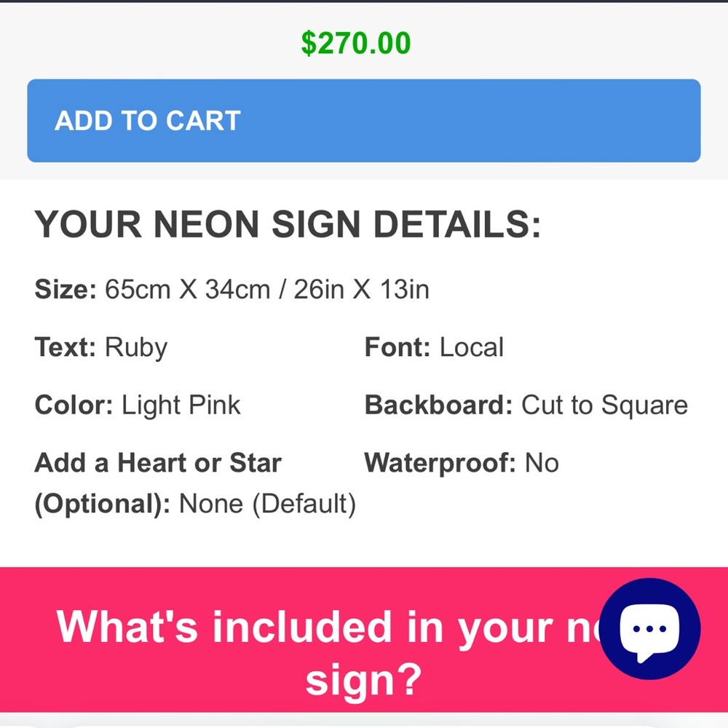Click the Add to Cart button

point(364,121)
